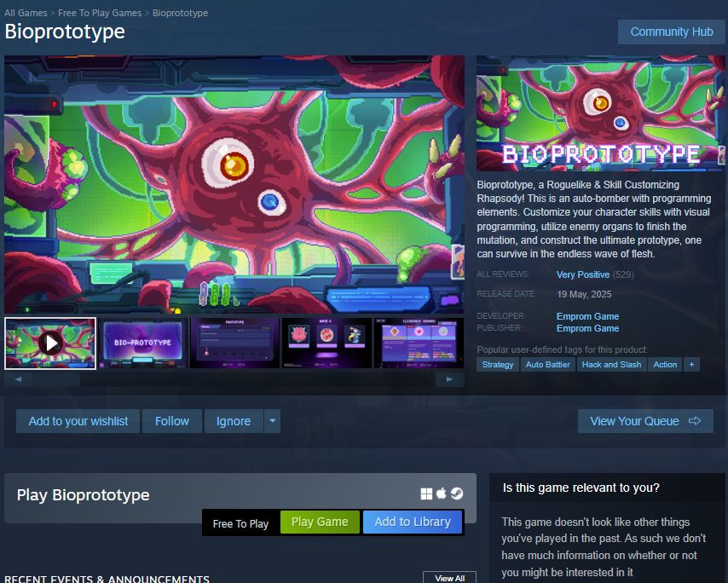Click the SteamOS platform icon
Screen dimensions: 728x583
(457, 494)
